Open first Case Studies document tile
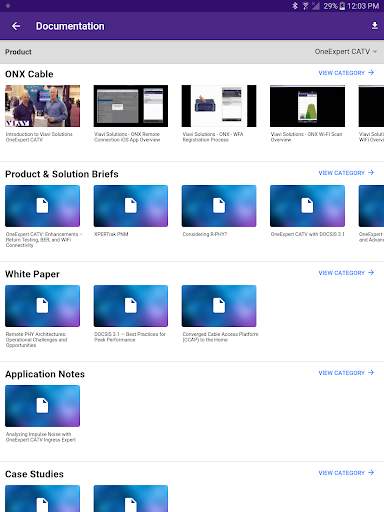 pos(42,498)
